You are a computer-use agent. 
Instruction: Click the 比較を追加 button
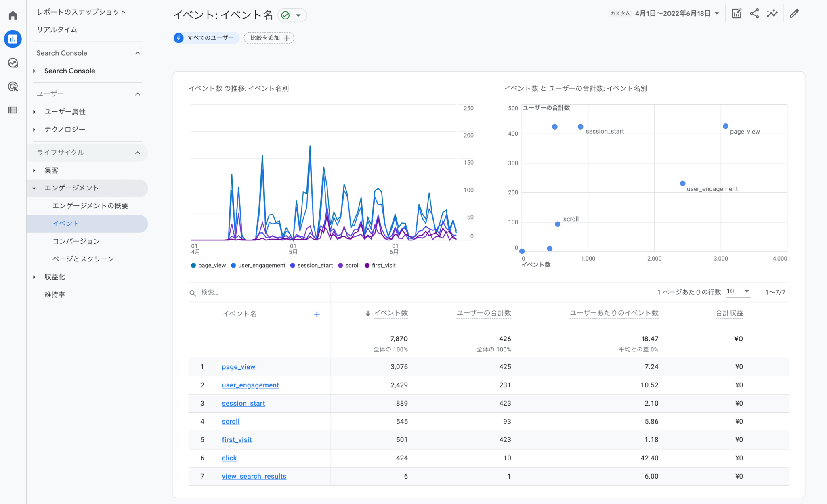(269, 38)
